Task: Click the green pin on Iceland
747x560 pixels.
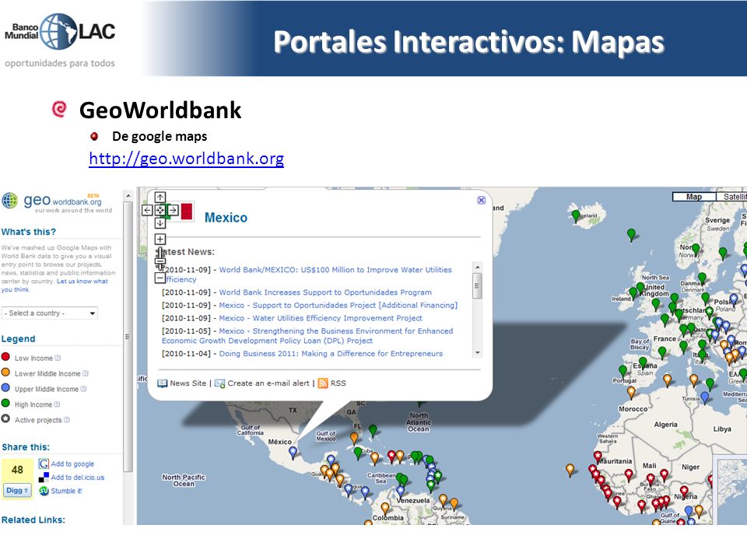Action: tap(576, 216)
